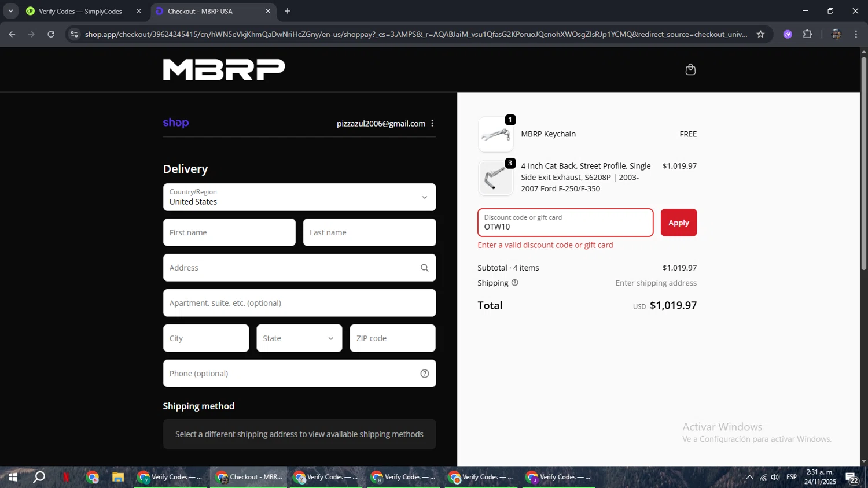The image size is (868, 488).
Task: Open Checkout - MBR... taskbar window
Action: point(249,477)
